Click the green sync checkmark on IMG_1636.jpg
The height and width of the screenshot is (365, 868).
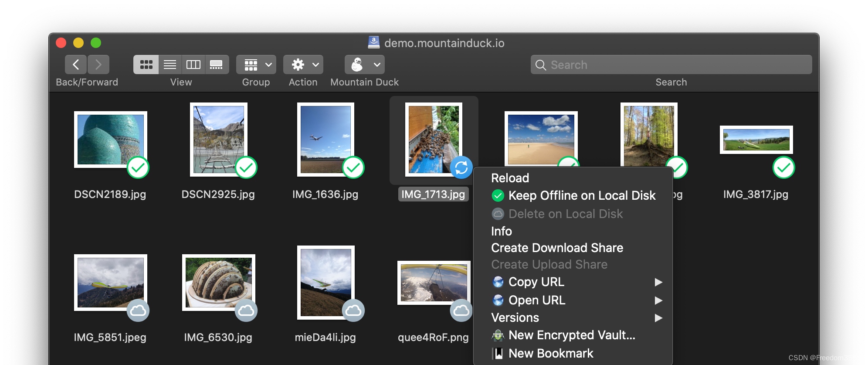(x=353, y=167)
